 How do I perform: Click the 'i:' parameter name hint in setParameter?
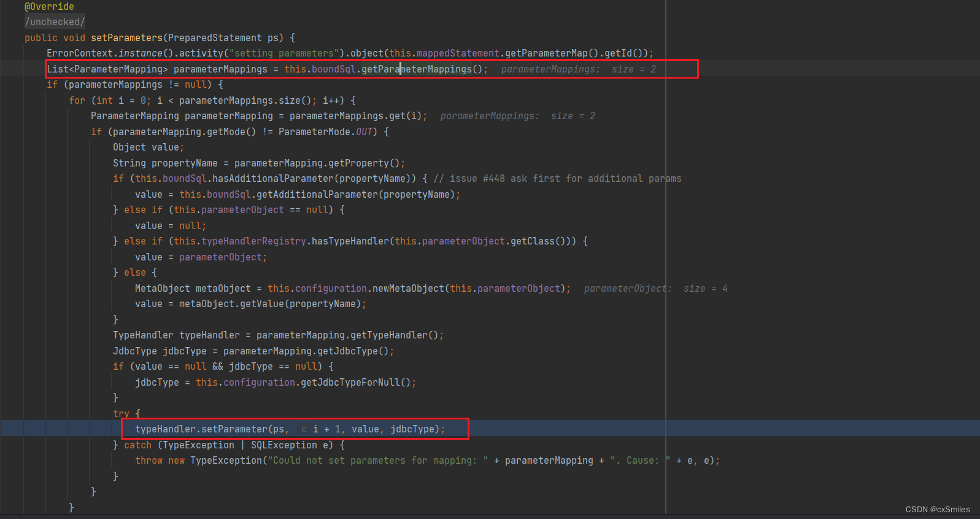click(304, 429)
